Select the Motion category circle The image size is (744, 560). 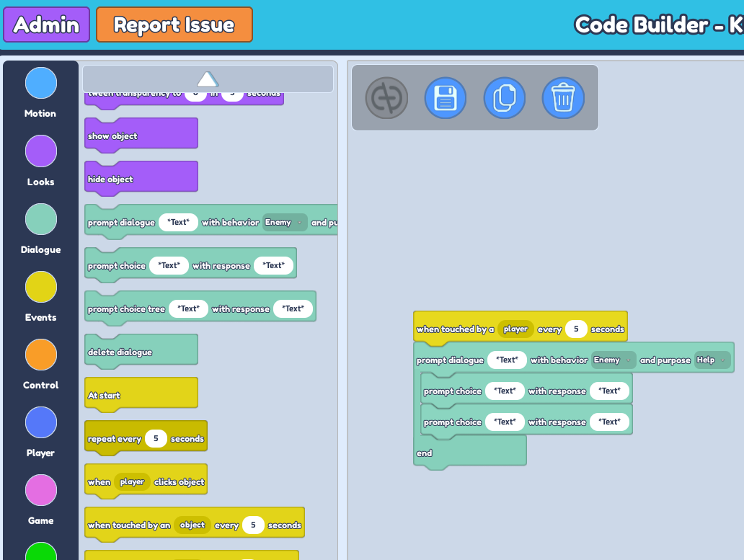[x=41, y=83]
